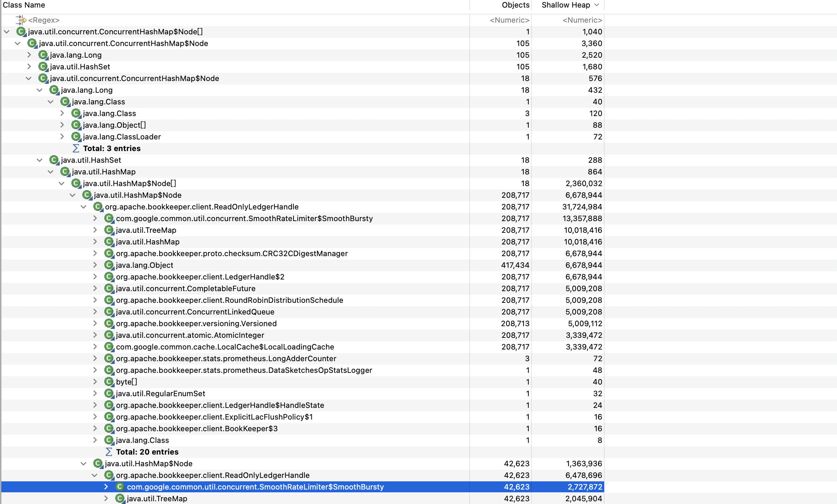837x504 pixels.
Task: Click the Objects column header
Action: pos(515,5)
